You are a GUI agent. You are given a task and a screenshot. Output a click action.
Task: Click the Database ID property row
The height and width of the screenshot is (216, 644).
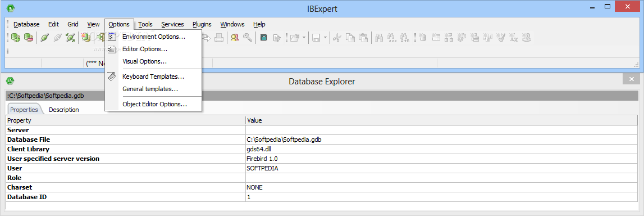coord(322,197)
